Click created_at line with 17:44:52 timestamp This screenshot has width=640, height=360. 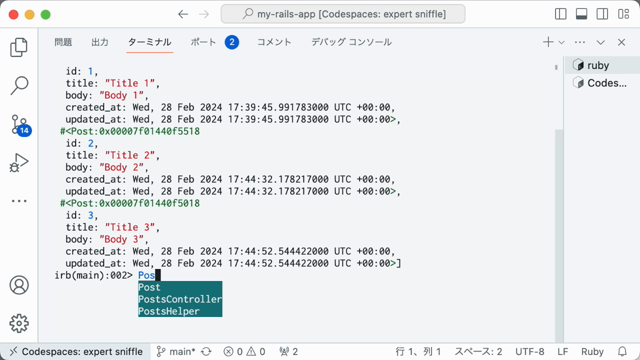coord(231,251)
